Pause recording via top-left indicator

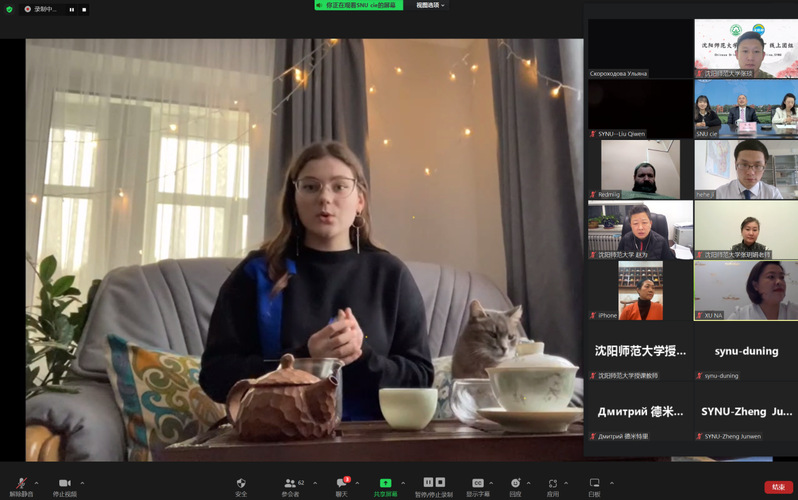pyautogui.click(x=72, y=9)
